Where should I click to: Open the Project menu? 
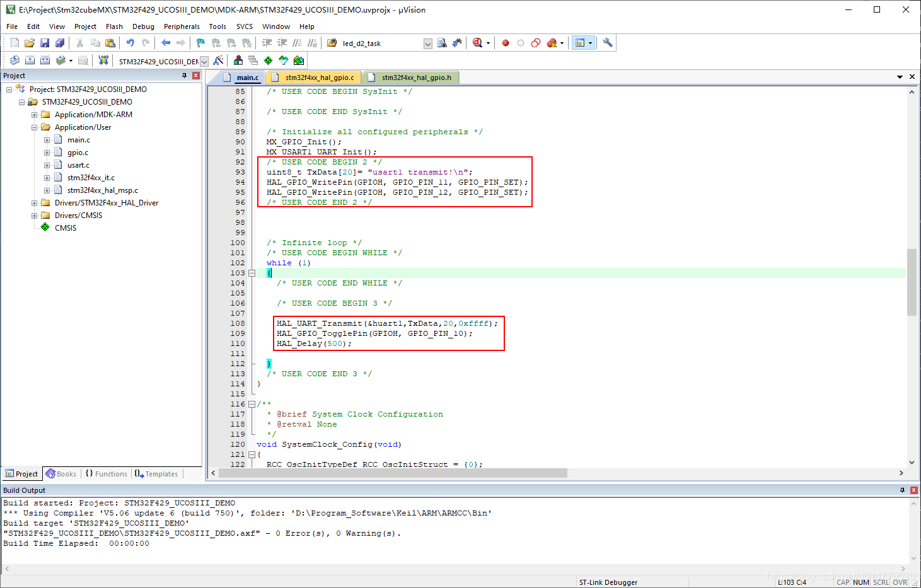85,26
